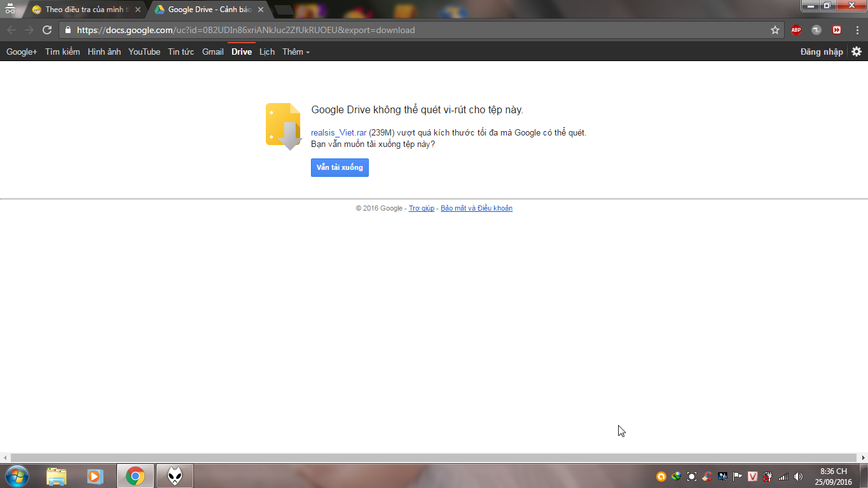
Task: Open Google settings gear icon
Action: pos(857,52)
